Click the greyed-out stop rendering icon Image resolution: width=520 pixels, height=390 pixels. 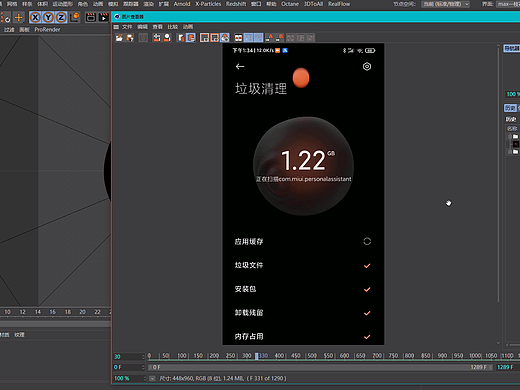143,38
